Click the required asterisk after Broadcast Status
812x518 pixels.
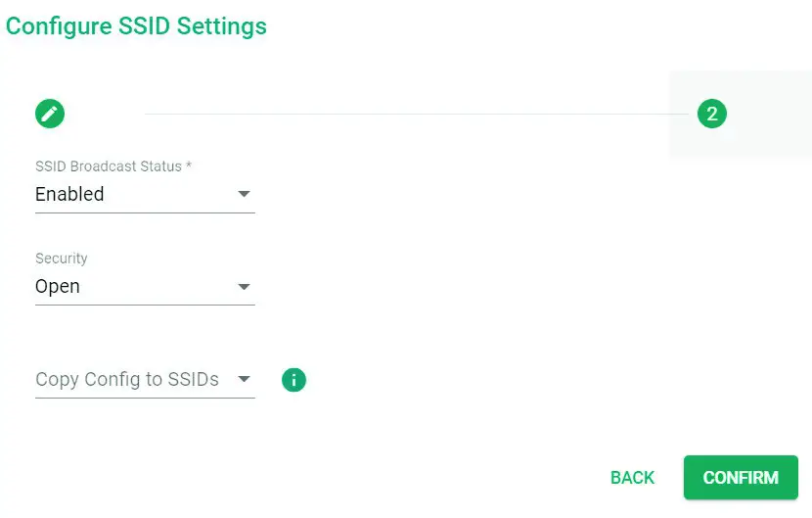pyautogui.click(x=189, y=166)
